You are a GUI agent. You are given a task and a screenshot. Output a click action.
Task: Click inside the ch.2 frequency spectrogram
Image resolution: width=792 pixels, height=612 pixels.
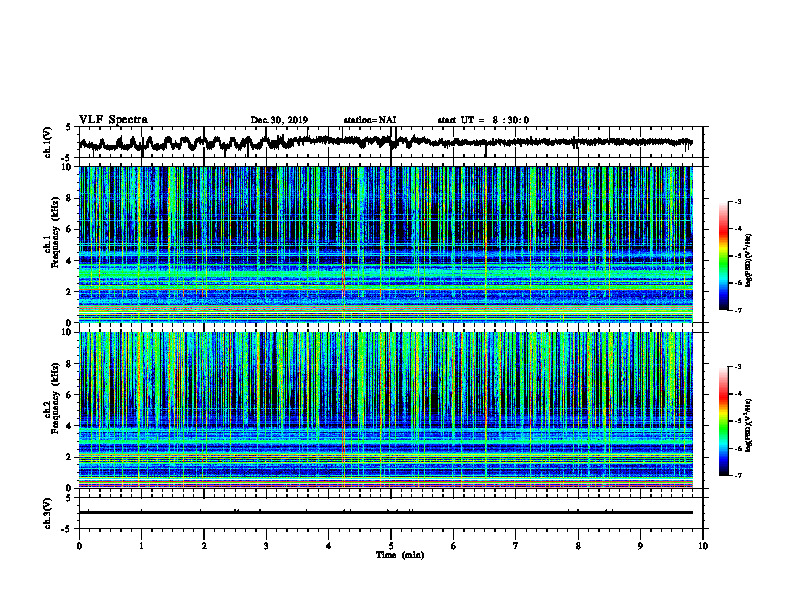386,410
